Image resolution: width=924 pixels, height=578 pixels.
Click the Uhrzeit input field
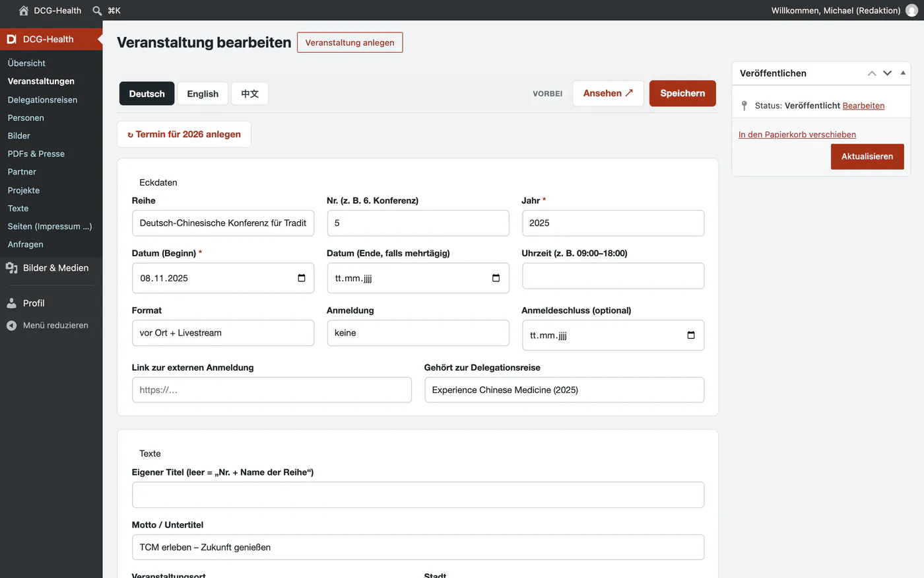click(x=613, y=276)
